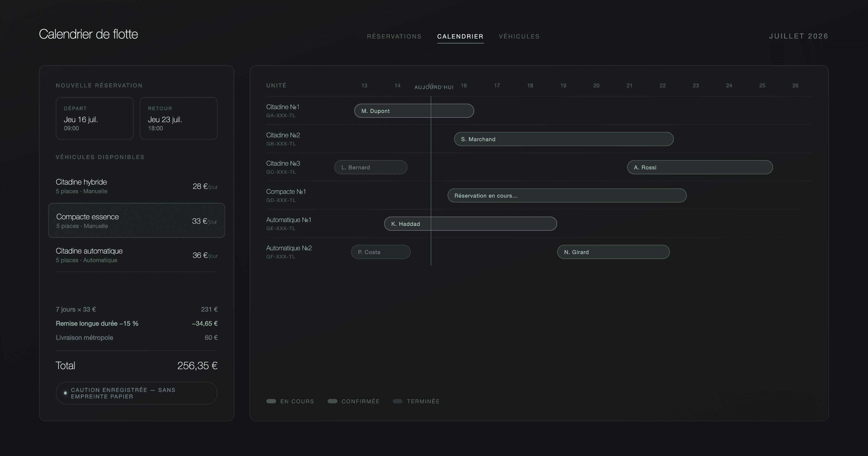Click the caution status dot indicator

(x=65, y=393)
